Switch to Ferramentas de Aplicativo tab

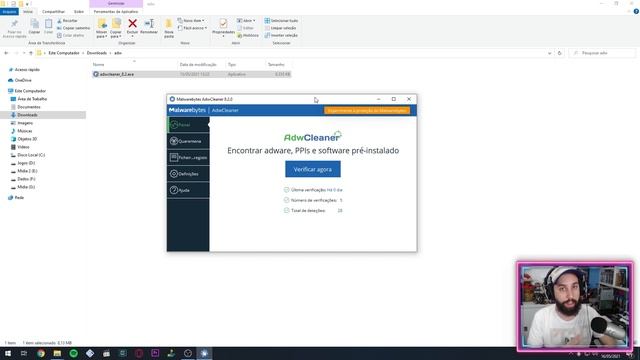(x=116, y=11)
